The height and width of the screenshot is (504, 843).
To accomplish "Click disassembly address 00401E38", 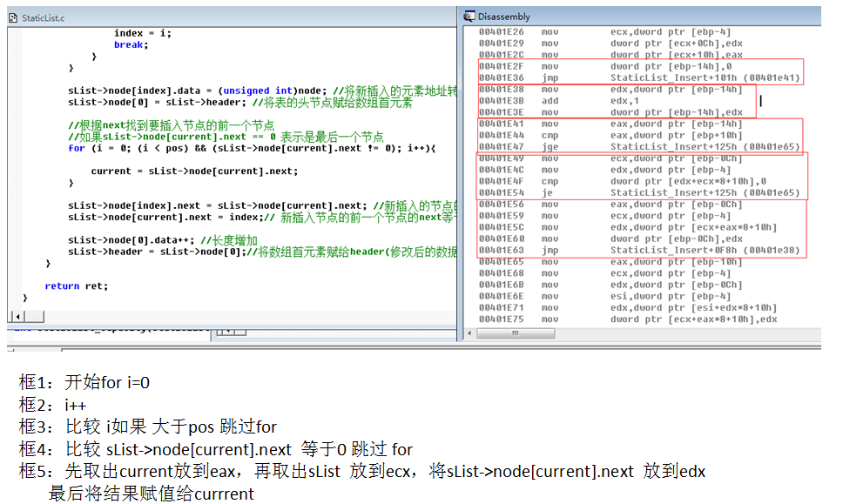I will tap(501, 90).
